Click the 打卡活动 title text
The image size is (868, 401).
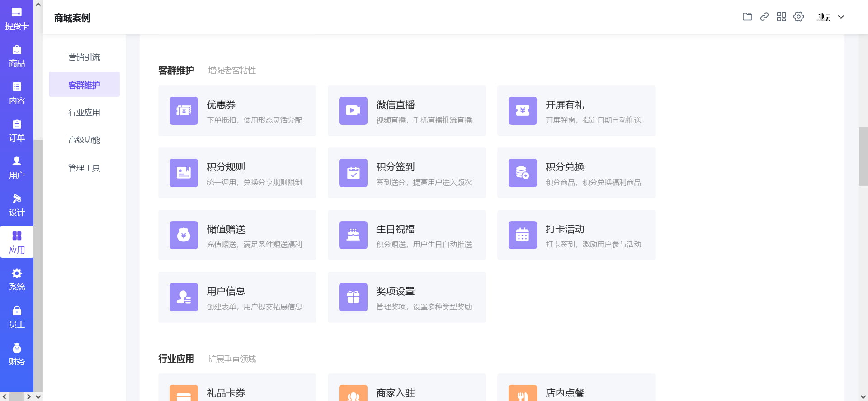pyautogui.click(x=565, y=229)
